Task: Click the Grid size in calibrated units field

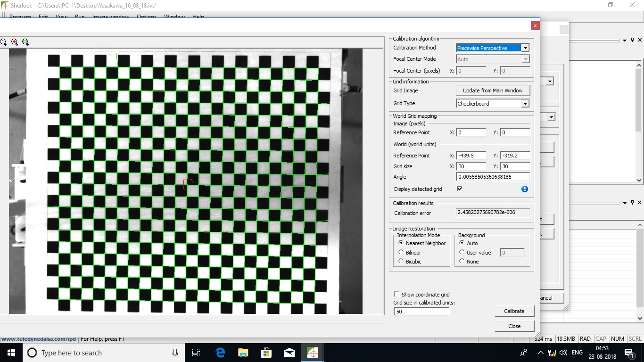Action: pyautogui.click(x=421, y=312)
